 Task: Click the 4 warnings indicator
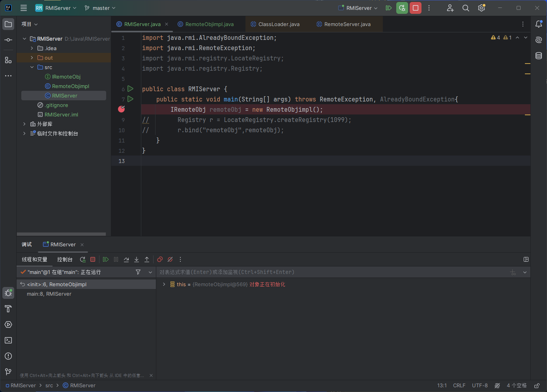click(x=496, y=38)
